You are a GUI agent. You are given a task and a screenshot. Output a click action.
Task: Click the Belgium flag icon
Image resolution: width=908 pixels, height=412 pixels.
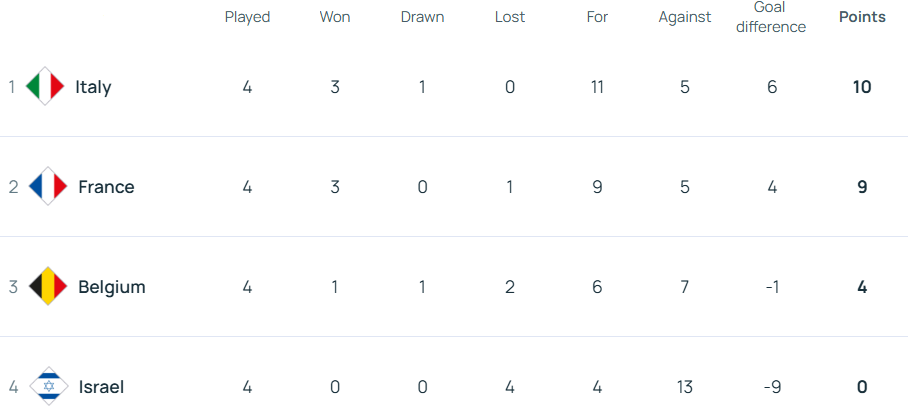point(48,287)
